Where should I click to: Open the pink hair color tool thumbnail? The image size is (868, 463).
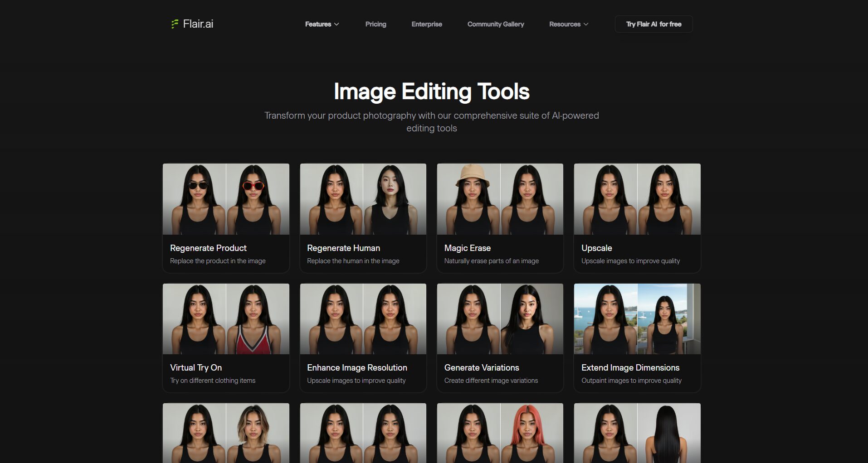tap(500, 433)
